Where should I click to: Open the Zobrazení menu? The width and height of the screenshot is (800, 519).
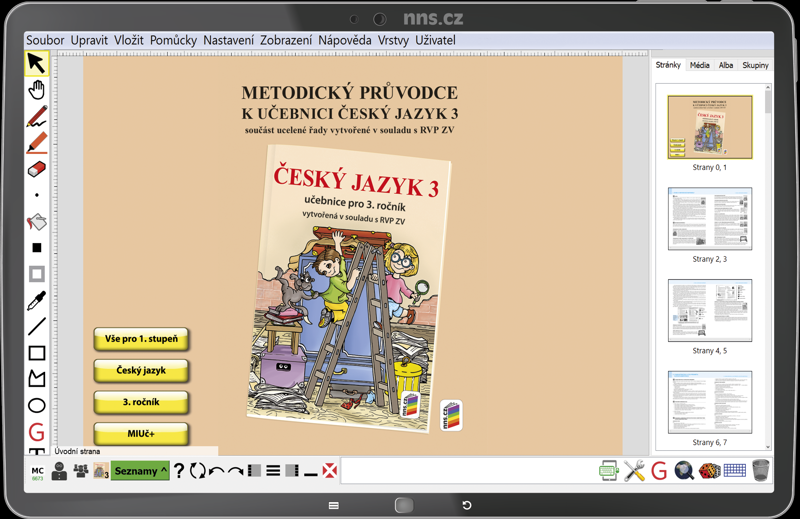[286, 40]
